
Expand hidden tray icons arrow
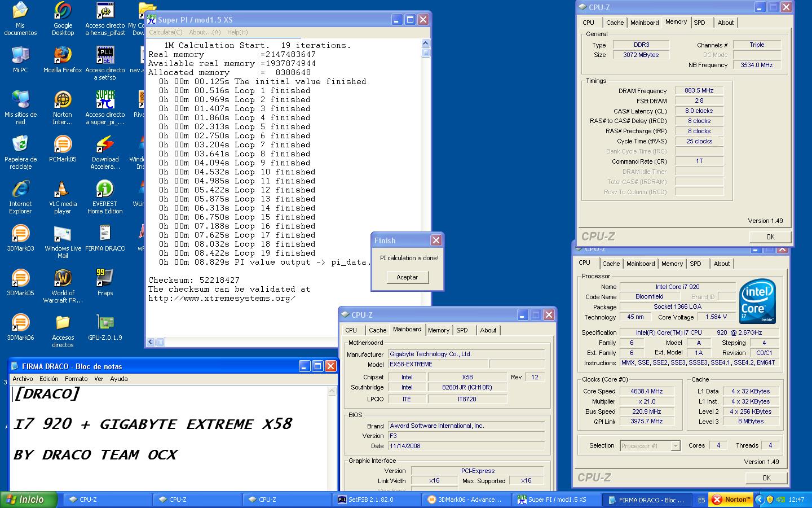(759, 500)
